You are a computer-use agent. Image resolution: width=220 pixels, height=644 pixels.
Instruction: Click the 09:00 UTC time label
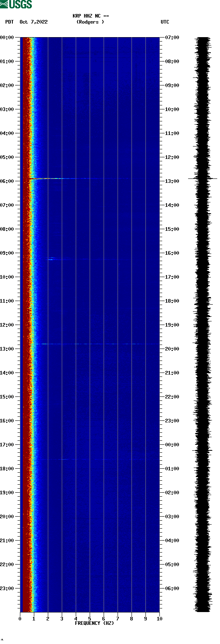(172, 85)
